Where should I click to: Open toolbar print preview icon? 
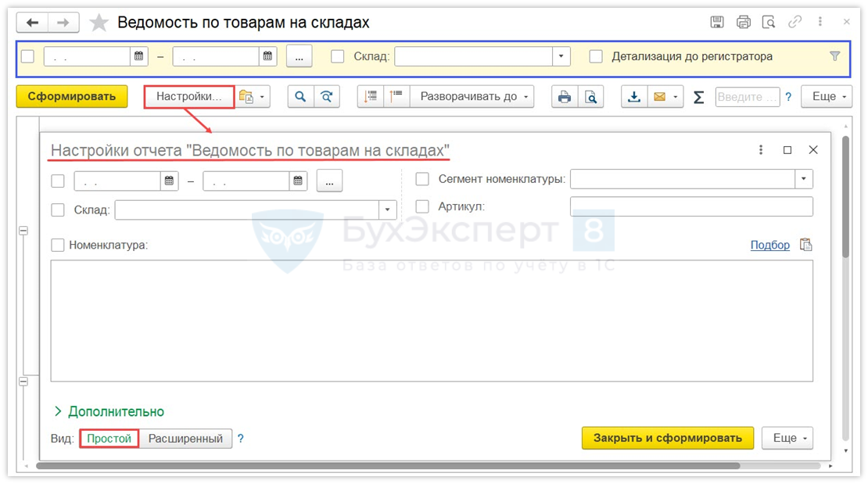point(590,97)
